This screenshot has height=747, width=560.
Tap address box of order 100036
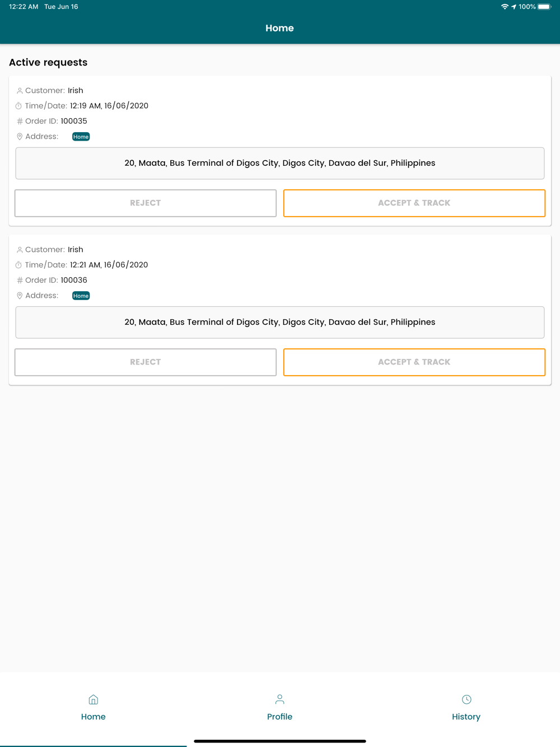click(x=280, y=323)
